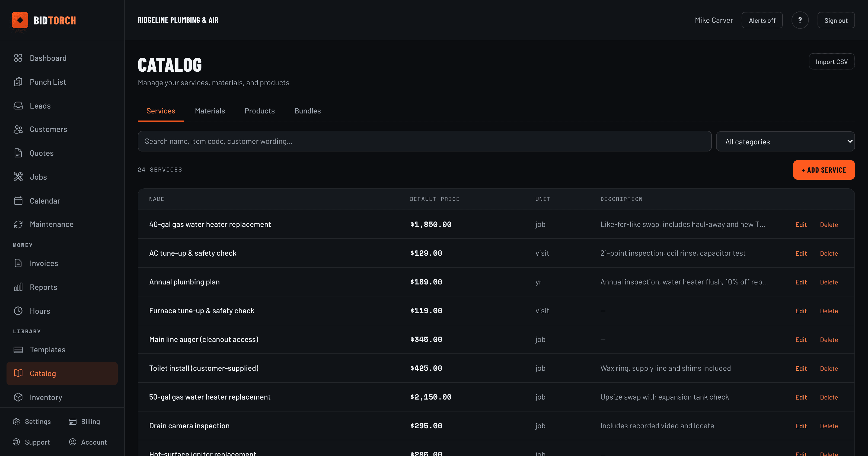Viewport: 868px width, 456px height.
Task: Click the Settings gear icon
Action: (x=16, y=422)
